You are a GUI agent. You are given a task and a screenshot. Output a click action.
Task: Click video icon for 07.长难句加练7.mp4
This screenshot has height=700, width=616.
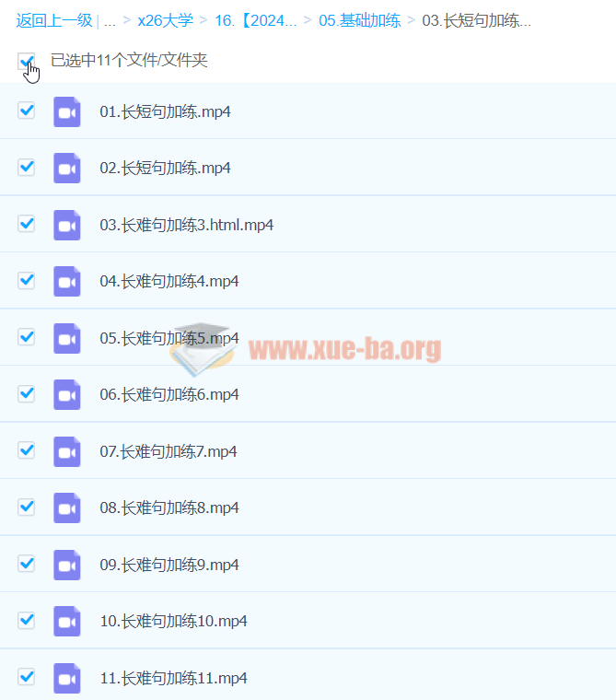pos(67,451)
